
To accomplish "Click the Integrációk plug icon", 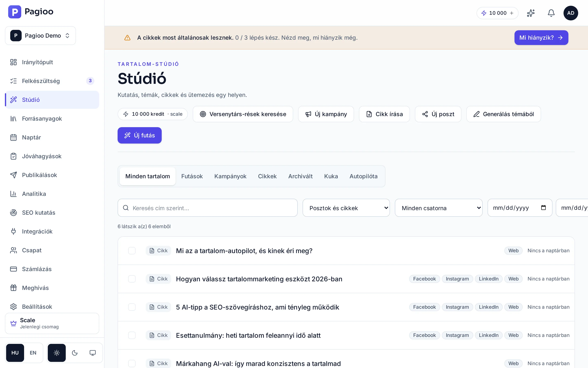I will (13, 231).
